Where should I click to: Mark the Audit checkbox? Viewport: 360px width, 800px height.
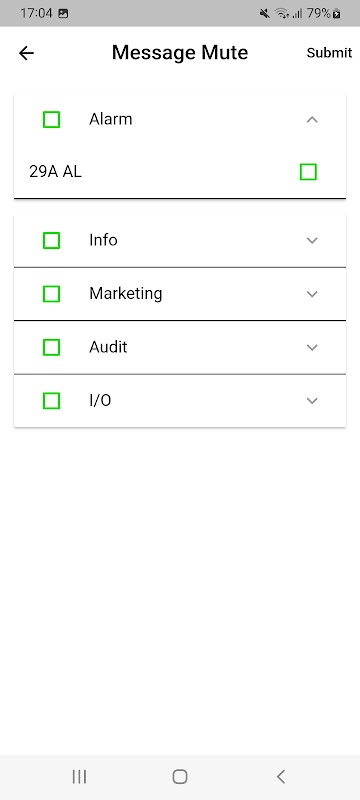click(x=52, y=347)
